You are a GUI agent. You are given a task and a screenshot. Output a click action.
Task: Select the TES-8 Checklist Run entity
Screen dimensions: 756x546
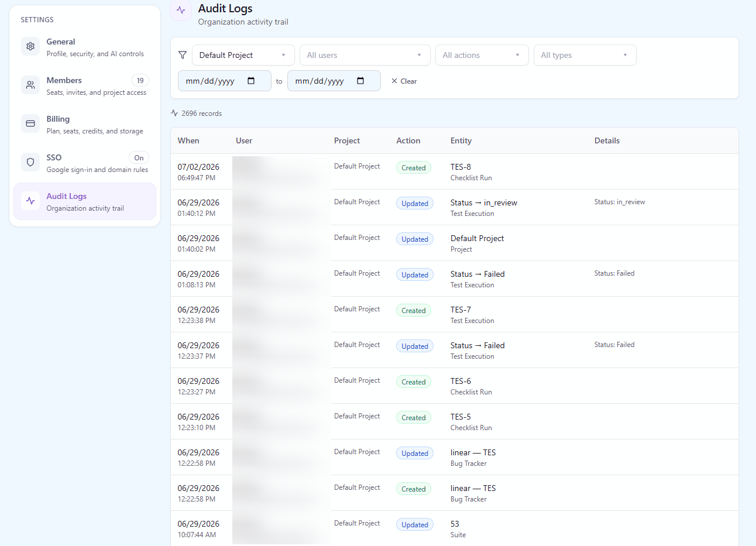click(471, 172)
